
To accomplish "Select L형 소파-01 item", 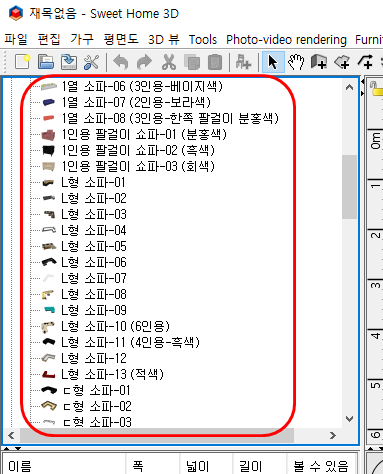I will pyautogui.click(x=93, y=183).
